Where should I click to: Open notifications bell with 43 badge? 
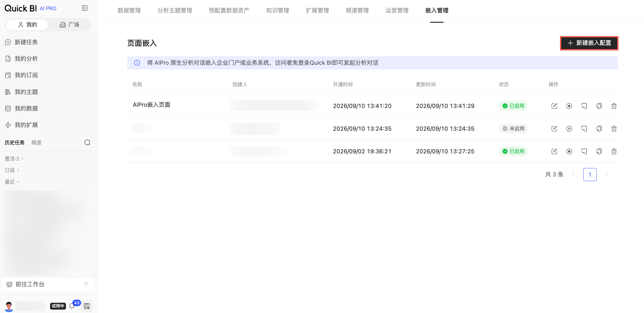click(72, 306)
